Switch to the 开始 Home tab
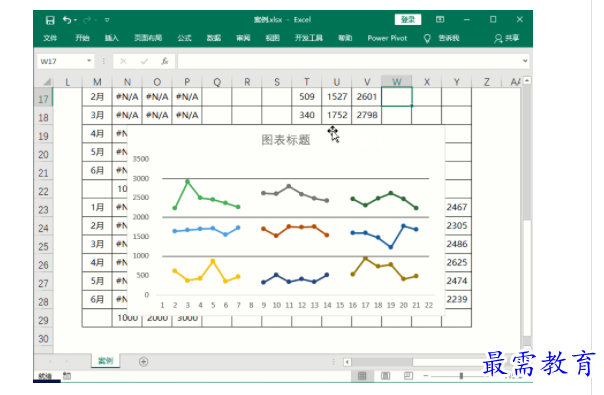The height and width of the screenshot is (395, 604). (x=82, y=38)
